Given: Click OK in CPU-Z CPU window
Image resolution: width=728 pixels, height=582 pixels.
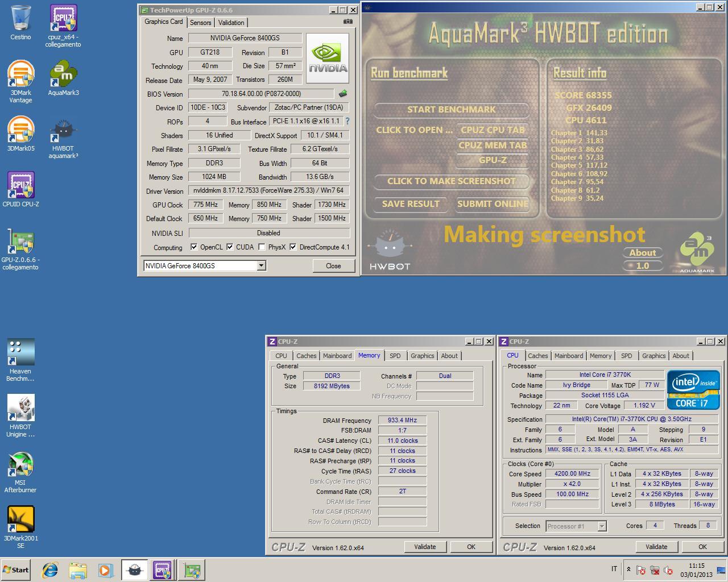Looking at the screenshot, I should pos(702,547).
